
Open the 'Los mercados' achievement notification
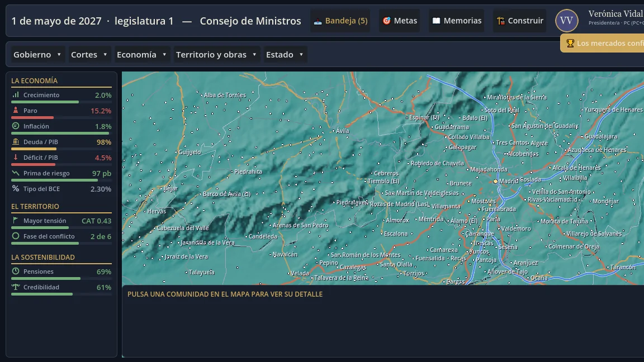pyautogui.click(x=602, y=43)
